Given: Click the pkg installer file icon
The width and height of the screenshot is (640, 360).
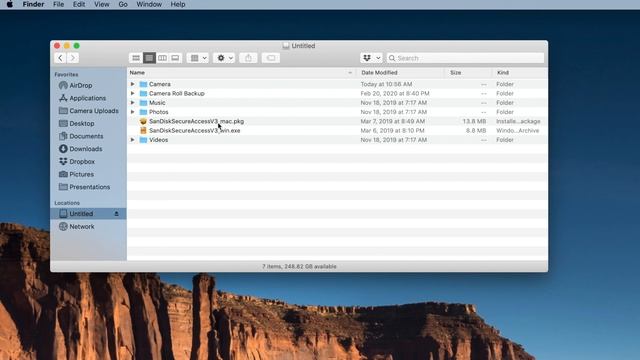Looking at the screenshot, I should pos(143,121).
